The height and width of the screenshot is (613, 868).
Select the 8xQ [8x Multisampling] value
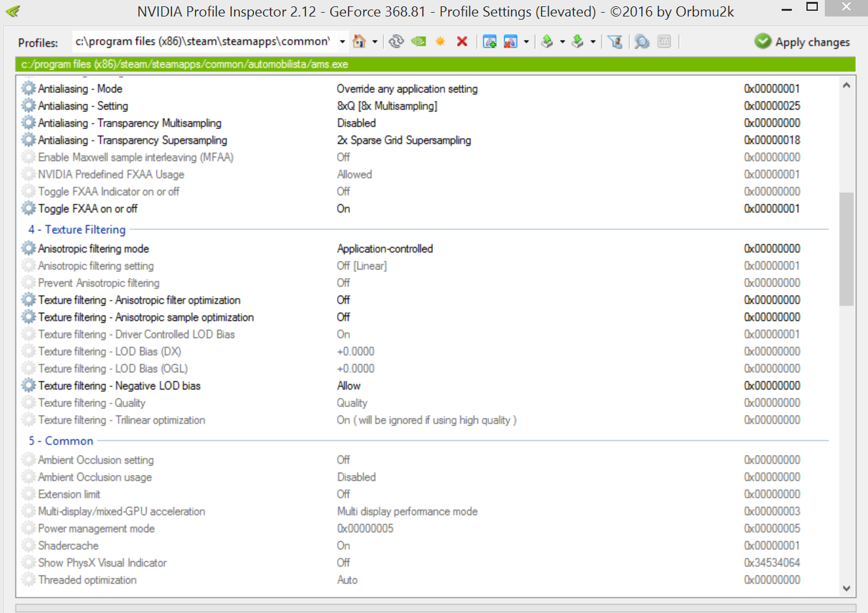(387, 106)
